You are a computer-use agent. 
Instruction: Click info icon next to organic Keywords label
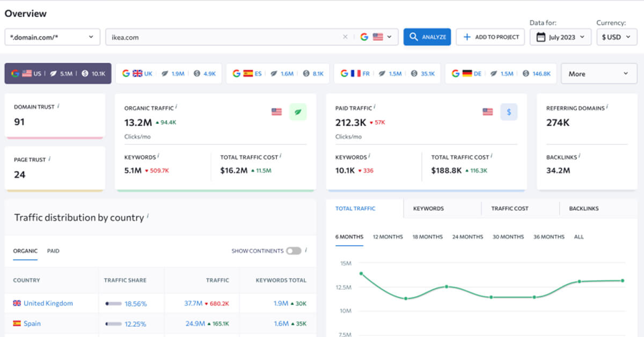(158, 157)
